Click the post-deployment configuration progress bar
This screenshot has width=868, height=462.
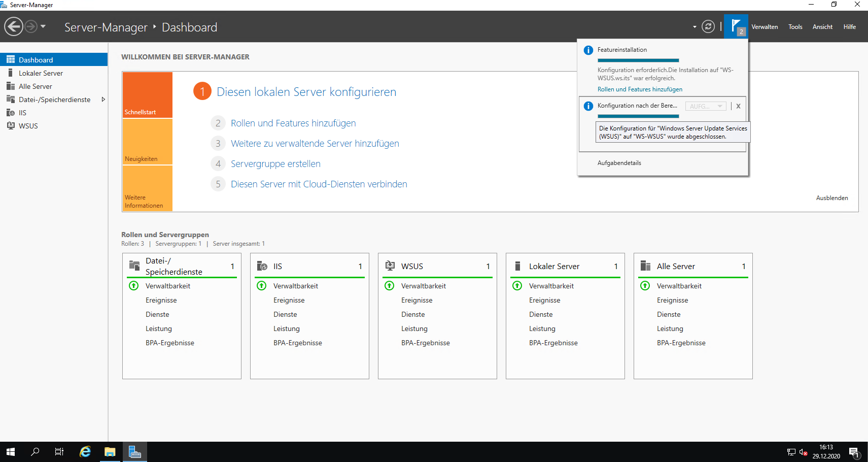[638, 116]
